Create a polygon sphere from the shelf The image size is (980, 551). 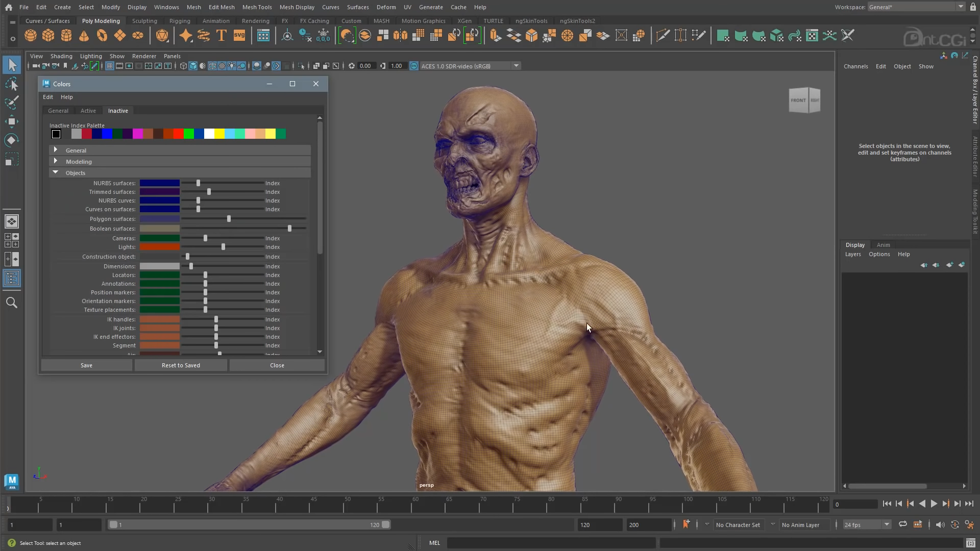(31, 36)
